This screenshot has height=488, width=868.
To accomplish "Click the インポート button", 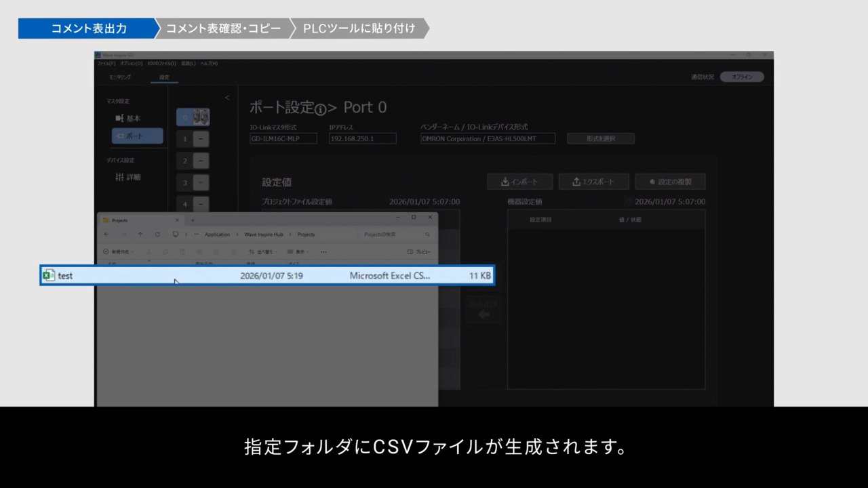I will (x=519, y=182).
